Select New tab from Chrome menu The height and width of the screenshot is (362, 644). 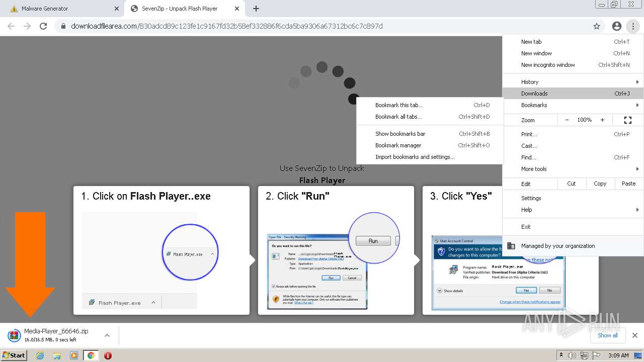click(x=573, y=42)
